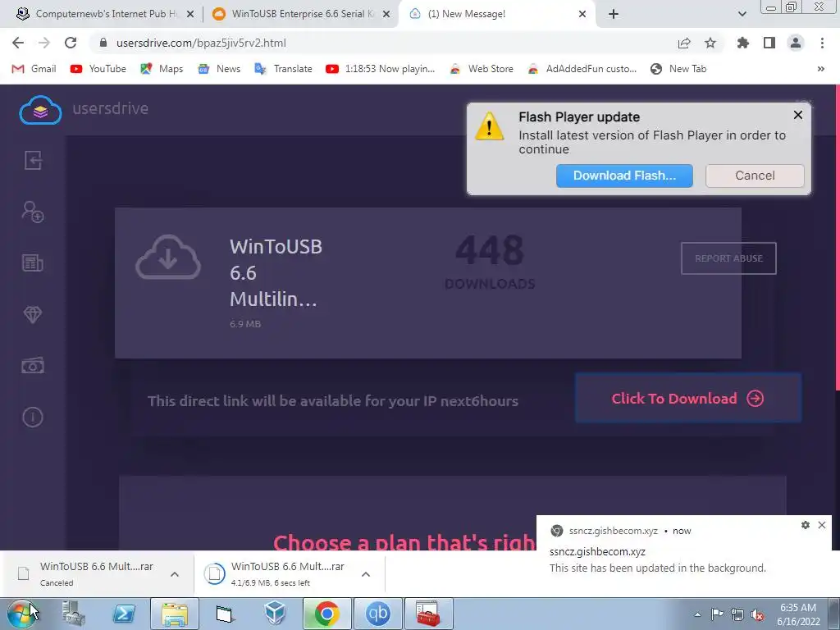Click the cloud download icon beside WinToUSB
Screen dimensions: 840x630
[x=168, y=257]
